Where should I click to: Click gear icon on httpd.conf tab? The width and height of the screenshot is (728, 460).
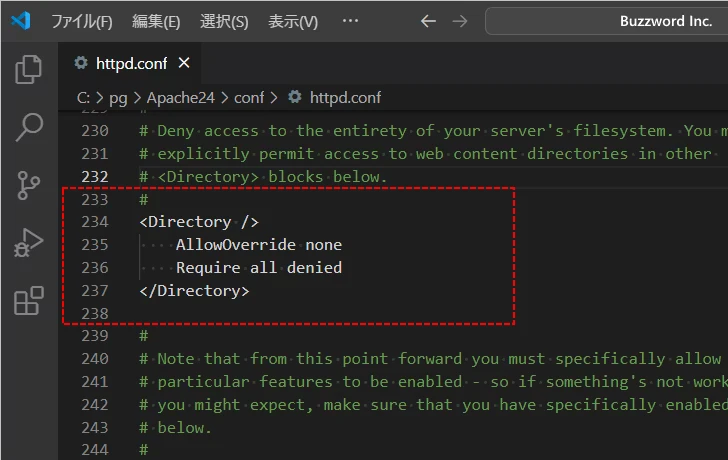pos(81,63)
